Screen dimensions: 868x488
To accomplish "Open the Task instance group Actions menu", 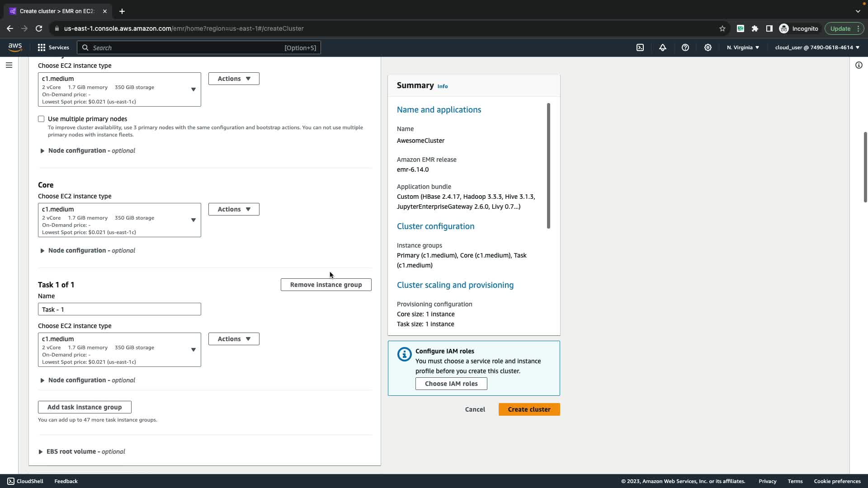I will (x=234, y=339).
